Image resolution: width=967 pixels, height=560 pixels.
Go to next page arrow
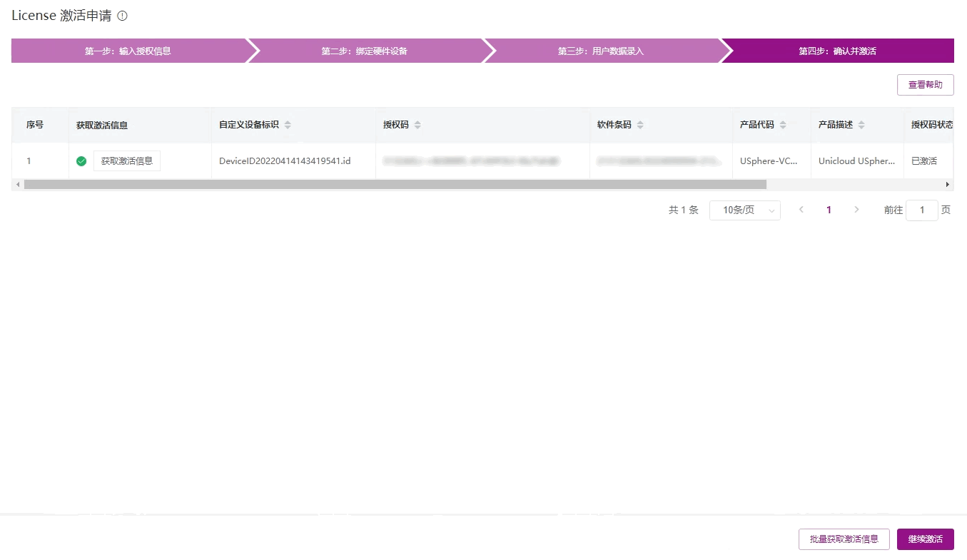pyautogui.click(x=856, y=210)
